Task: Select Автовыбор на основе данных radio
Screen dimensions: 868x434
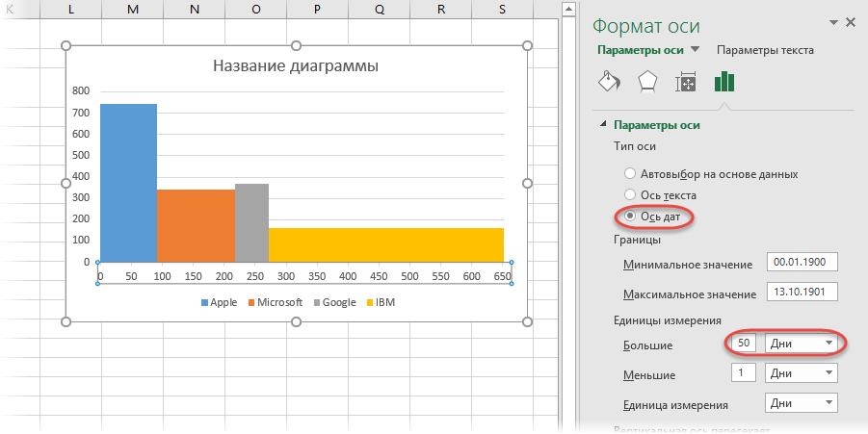Action: tap(629, 173)
